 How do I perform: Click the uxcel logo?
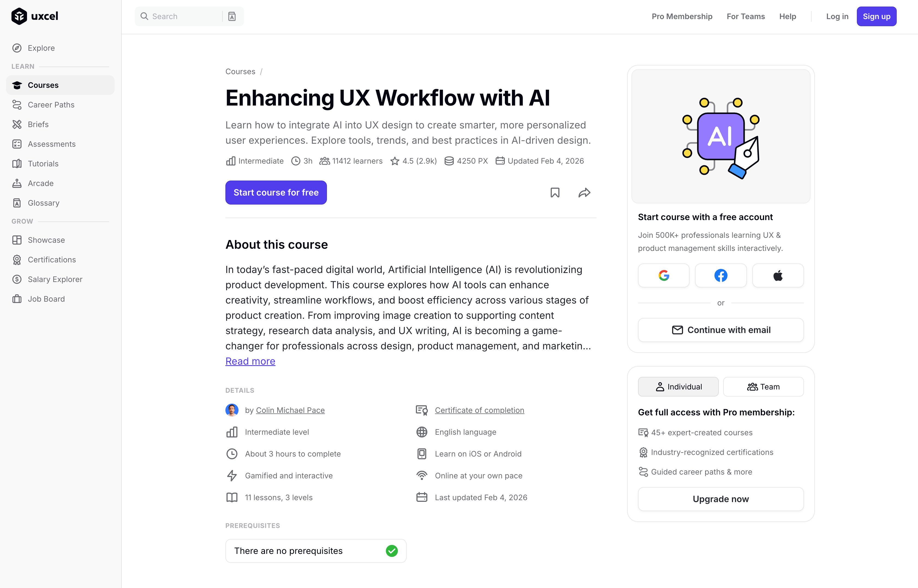tap(35, 16)
